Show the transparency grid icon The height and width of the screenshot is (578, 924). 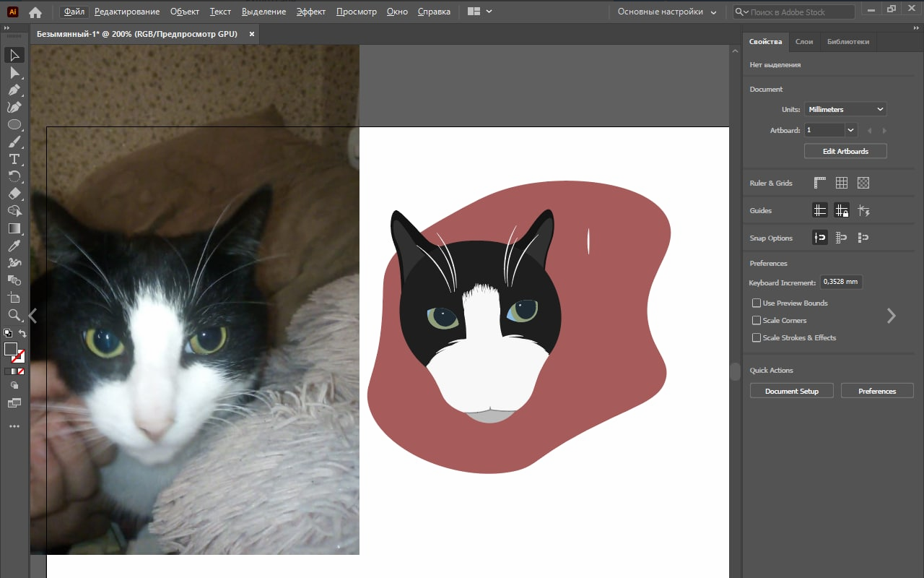point(863,184)
